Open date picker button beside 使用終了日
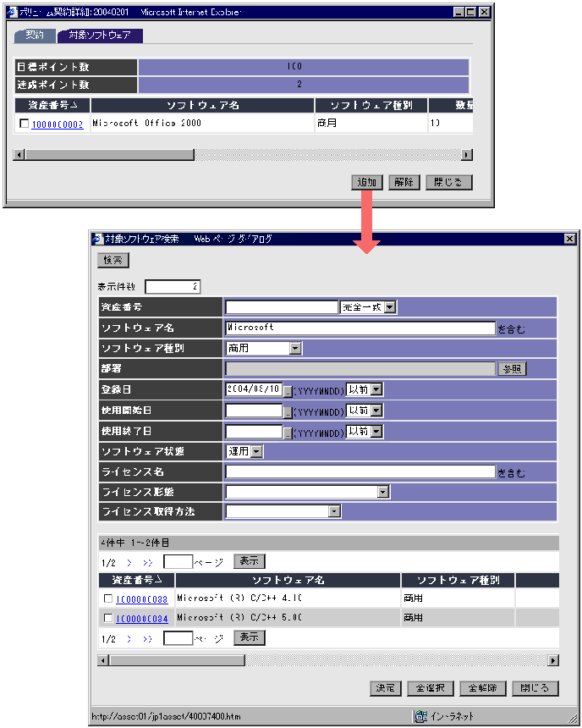Viewport: 582px width, 728px height. 288,433
